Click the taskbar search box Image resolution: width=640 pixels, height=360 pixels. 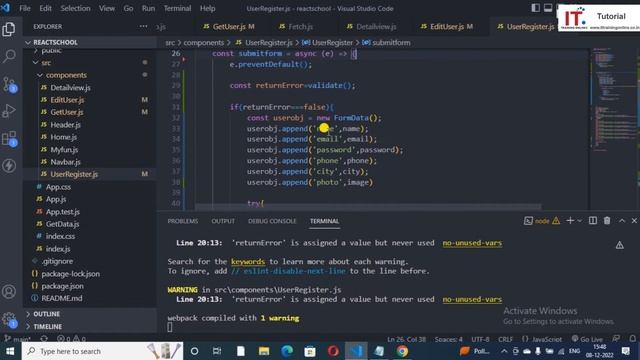[102, 351]
